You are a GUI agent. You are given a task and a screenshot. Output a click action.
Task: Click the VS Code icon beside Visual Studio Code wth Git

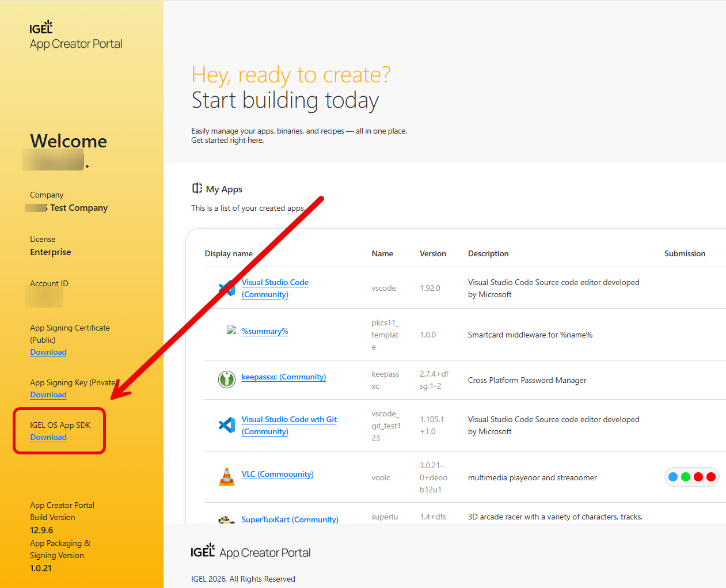[x=227, y=425]
